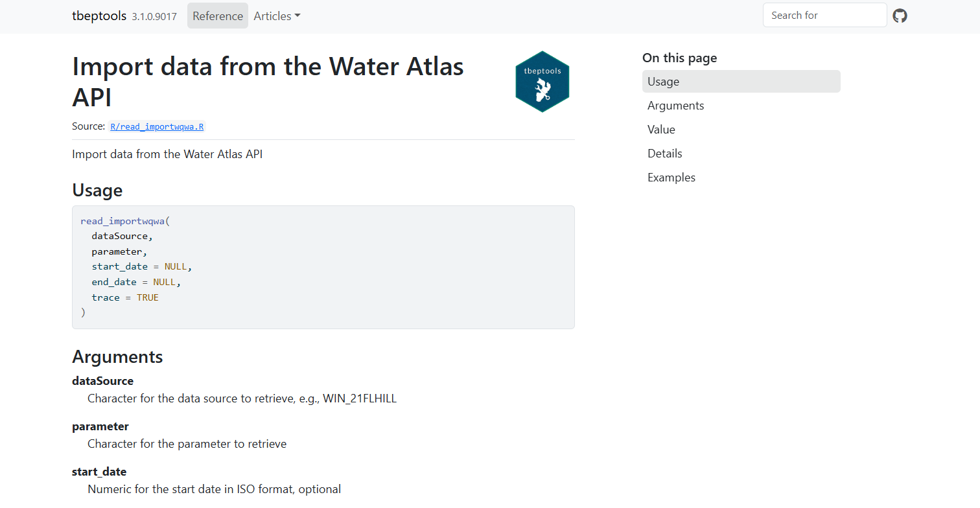Focus the Search for input field

824,16
